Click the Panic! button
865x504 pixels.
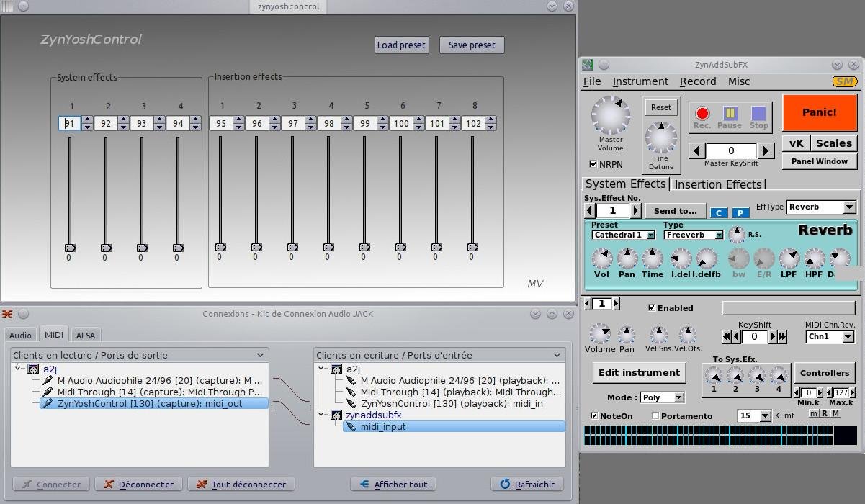pos(820,112)
